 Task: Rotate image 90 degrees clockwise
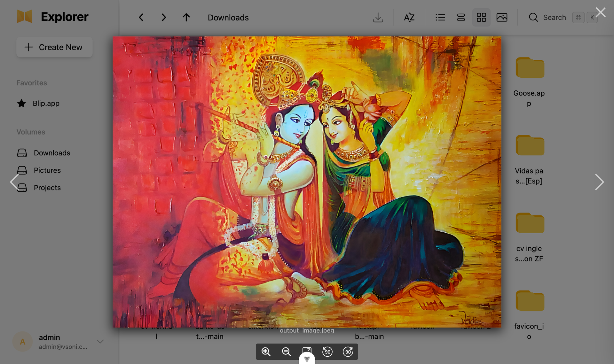click(348, 352)
